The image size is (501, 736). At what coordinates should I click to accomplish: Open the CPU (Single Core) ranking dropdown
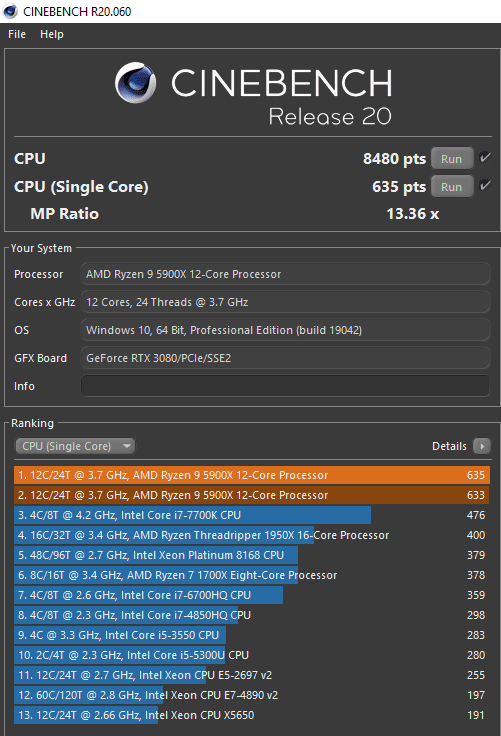point(75,446)
